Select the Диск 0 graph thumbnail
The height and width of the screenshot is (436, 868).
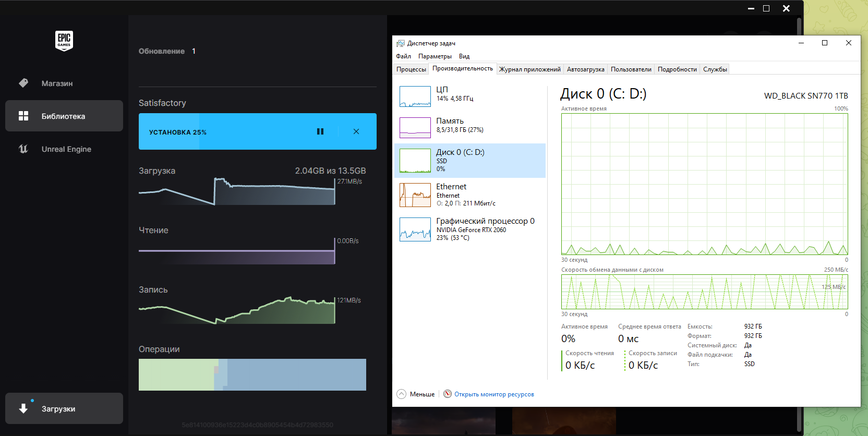415,161
